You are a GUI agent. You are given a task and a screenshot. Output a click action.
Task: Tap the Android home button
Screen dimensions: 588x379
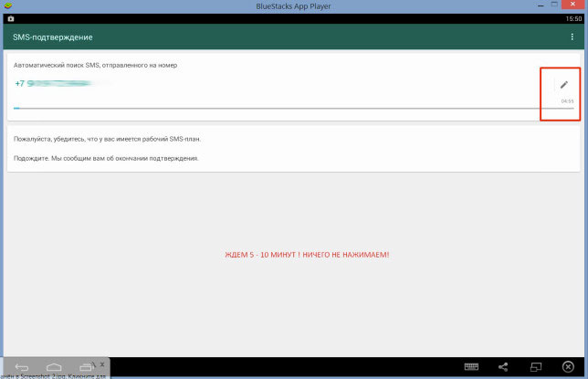(54, 366)
